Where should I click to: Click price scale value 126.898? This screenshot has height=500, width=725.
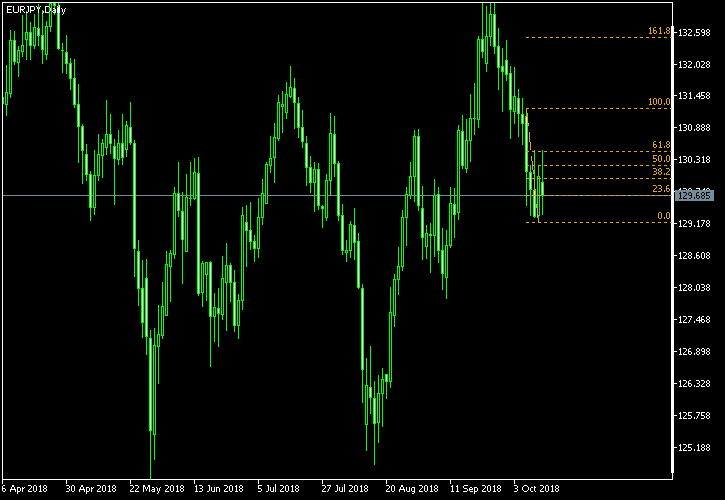click(x=694, y=352)
